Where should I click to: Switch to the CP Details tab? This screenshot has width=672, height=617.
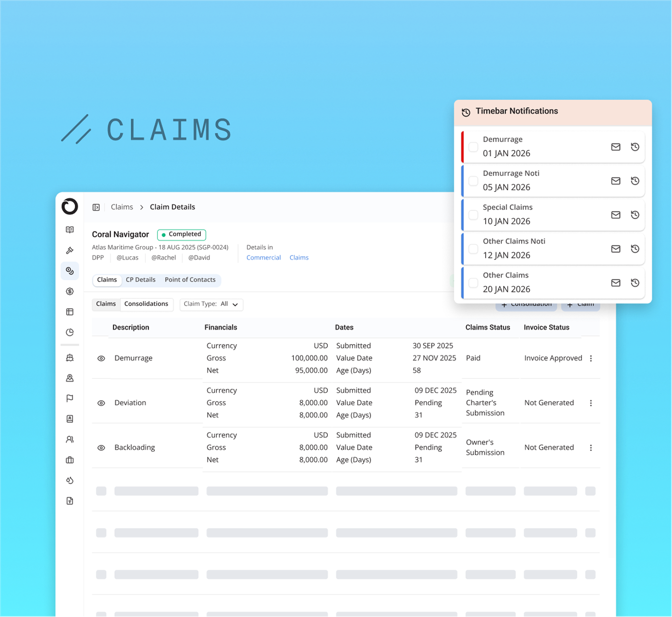click(x=141, y=280)
